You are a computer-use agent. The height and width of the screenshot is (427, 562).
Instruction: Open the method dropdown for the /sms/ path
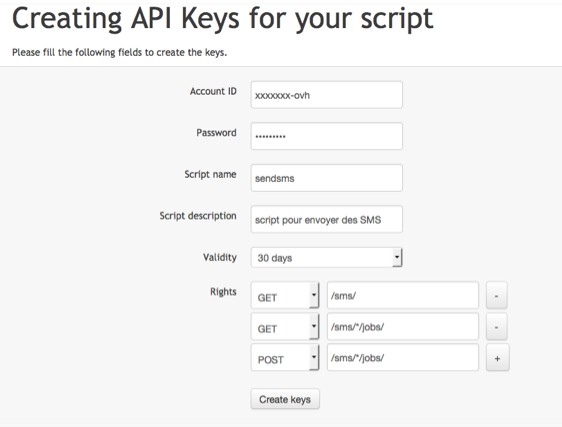pos(285,295)
